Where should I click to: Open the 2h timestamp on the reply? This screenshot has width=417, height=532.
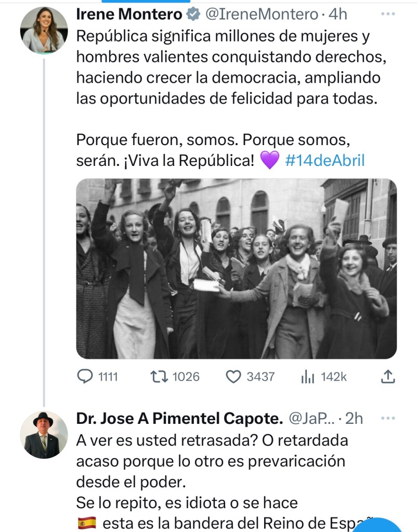pos(354,419)
